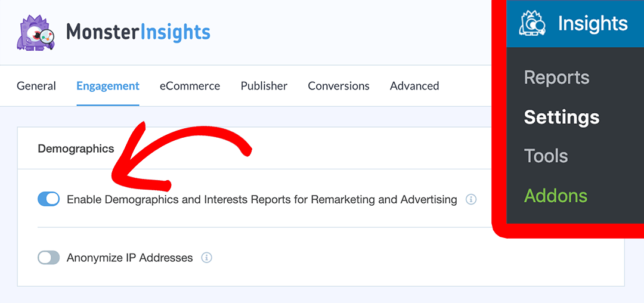Screen dimensions: 644x303
Task: Click the Anonymize IP Addresses label text
Action: click(130, 258)
